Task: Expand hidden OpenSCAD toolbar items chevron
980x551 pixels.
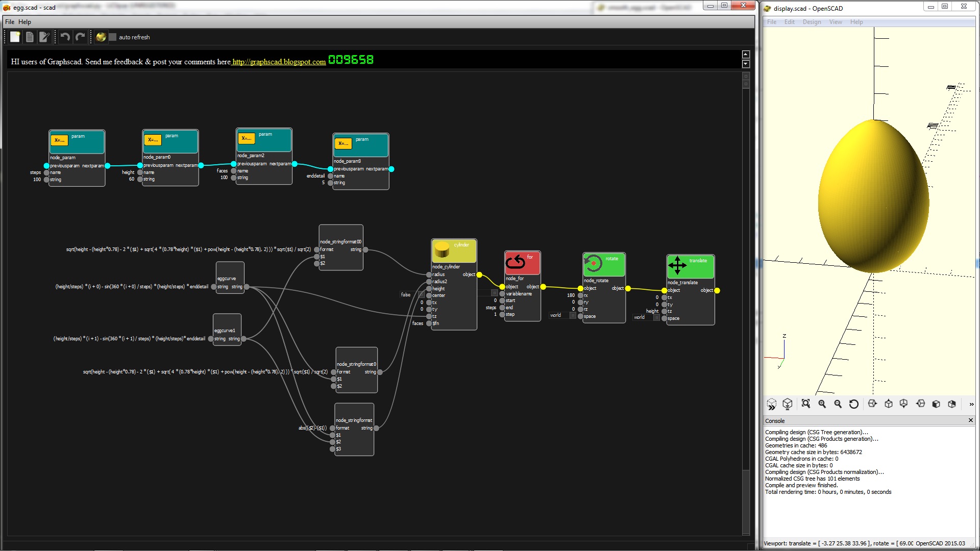Action: tap(971, 404)
